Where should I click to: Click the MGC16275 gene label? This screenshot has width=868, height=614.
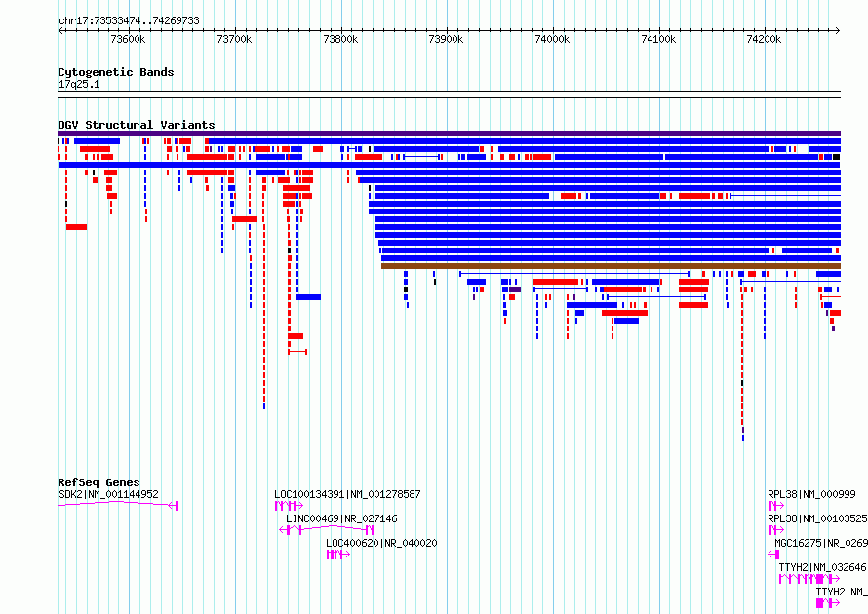(x=821, y=543)
